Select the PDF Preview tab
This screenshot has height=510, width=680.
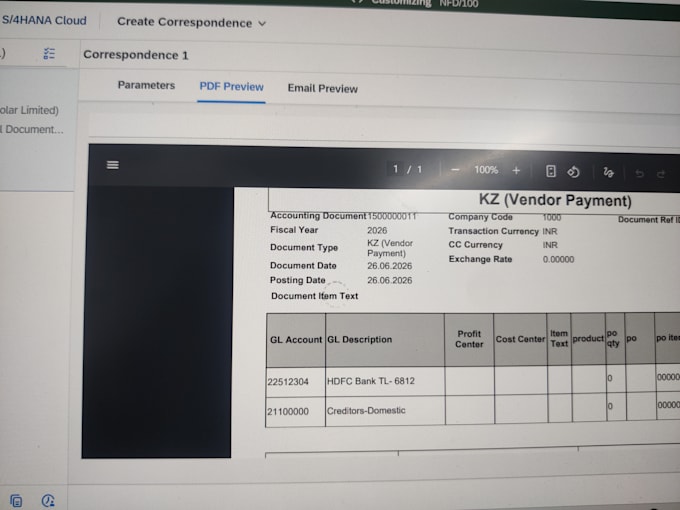(231, 87)
